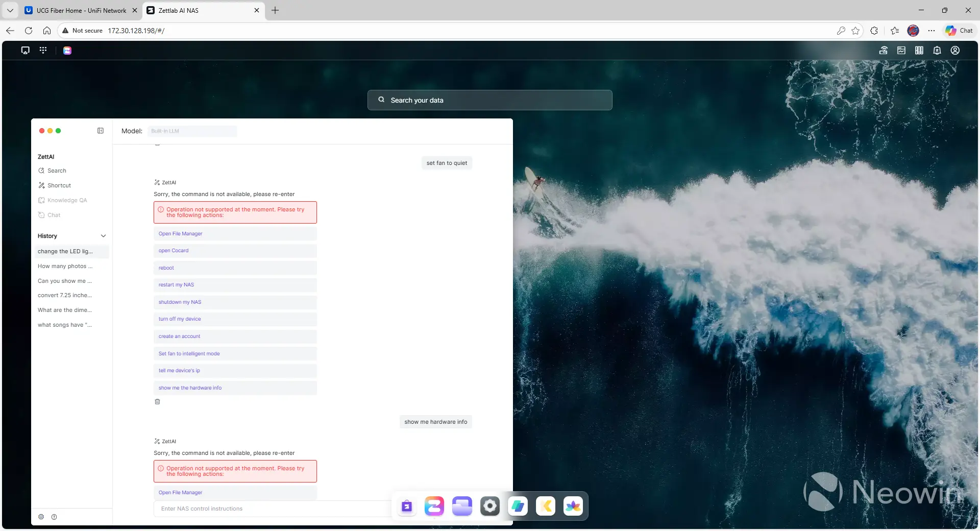Launch the colorful lotus photos dock icon
Screen dimensions: 980x531
[x=573, y=506]
